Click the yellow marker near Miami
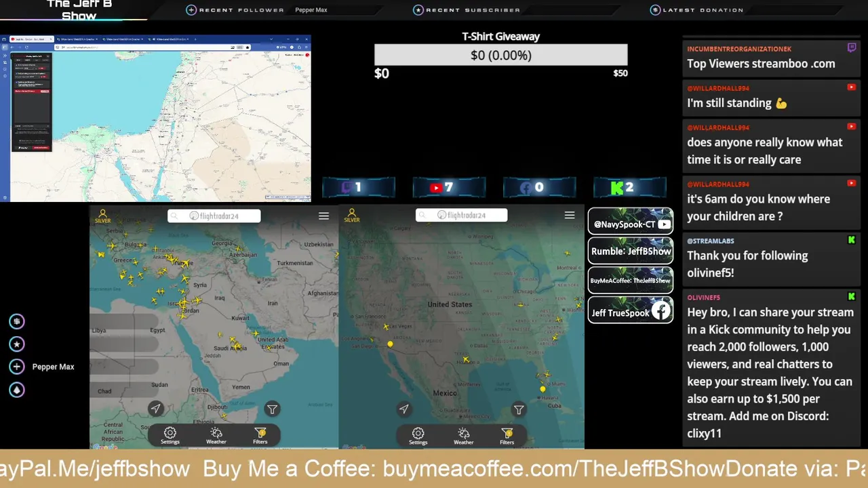The height and width of the screenshot is (488, 868). (x=542, y=389)
